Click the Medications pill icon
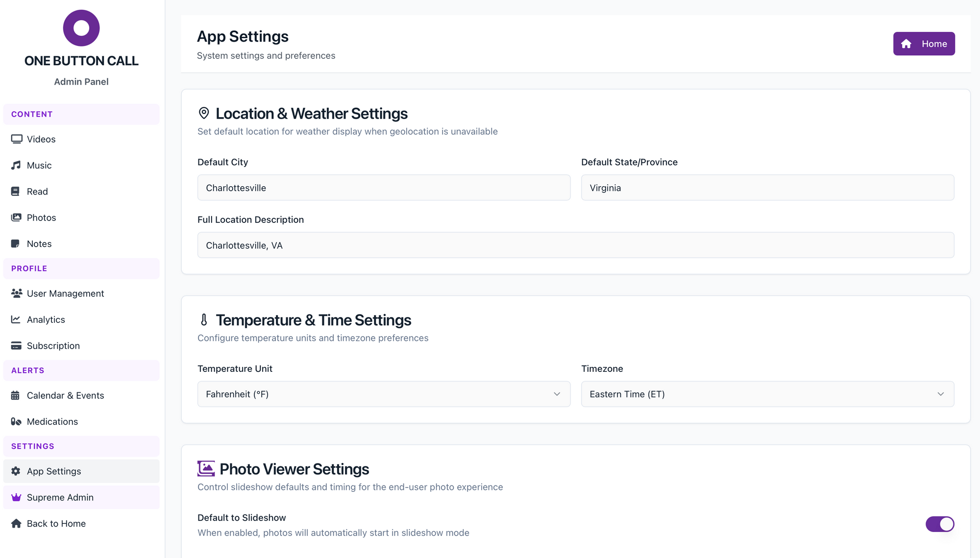This screenshot has width=980, height=558. [x=16, y=421]
